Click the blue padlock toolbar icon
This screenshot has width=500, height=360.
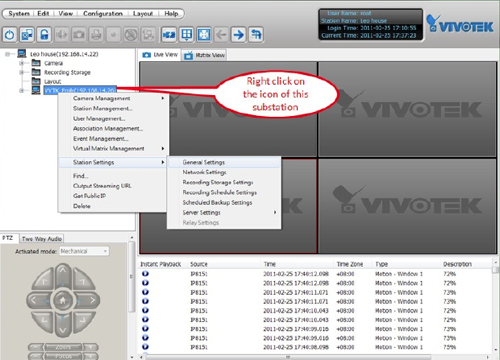coord(44,34)
